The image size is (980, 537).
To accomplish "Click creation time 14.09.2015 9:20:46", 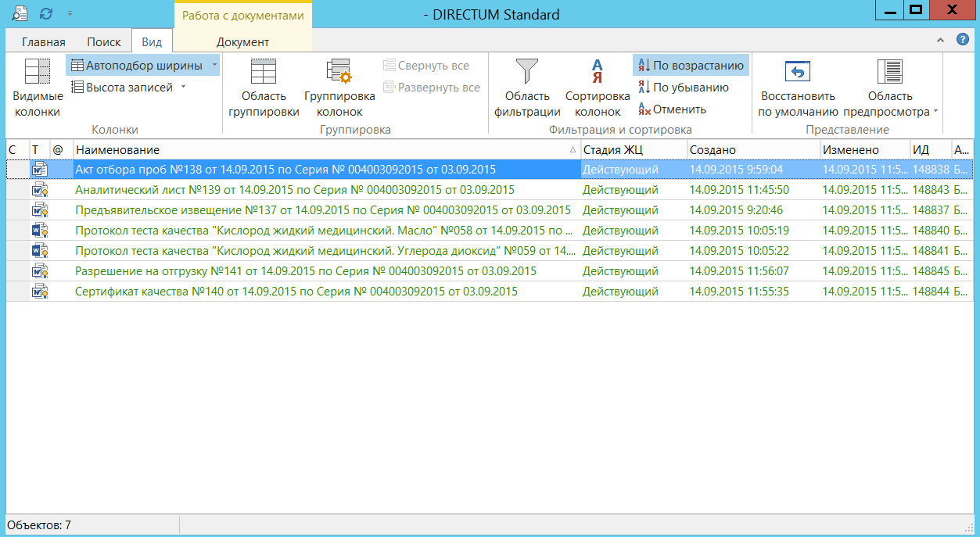I will [736, 210].
